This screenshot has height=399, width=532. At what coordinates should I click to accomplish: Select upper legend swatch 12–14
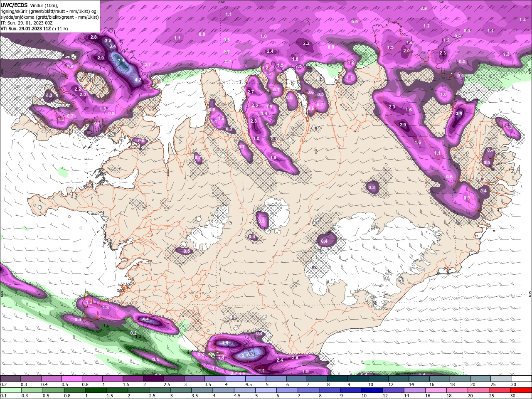[399, 379]
